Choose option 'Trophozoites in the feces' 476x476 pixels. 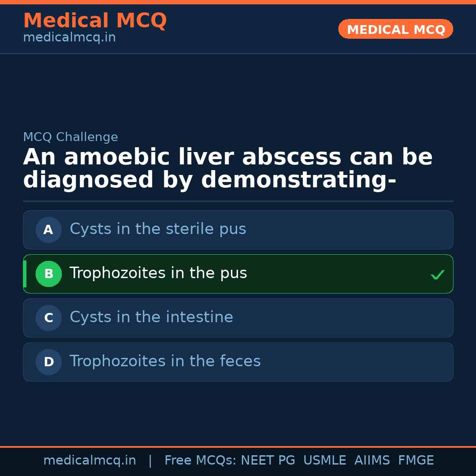(x=165, y=361)
